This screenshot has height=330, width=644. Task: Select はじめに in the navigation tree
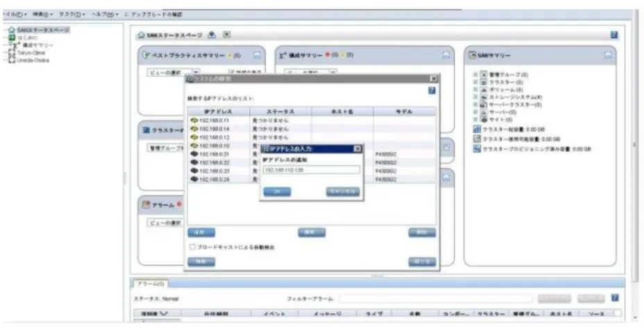click(26, 37)
